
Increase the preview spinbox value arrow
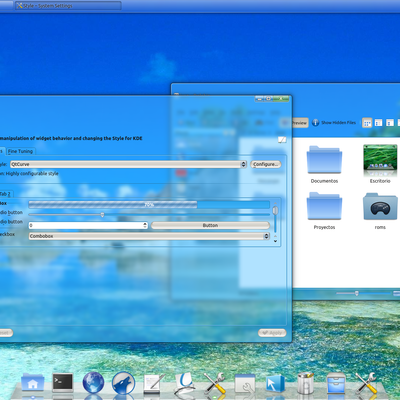pos(145,224)
